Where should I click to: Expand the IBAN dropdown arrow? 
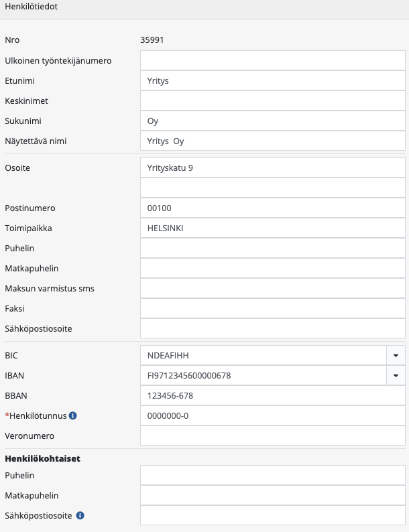click(x=396, y=375)
